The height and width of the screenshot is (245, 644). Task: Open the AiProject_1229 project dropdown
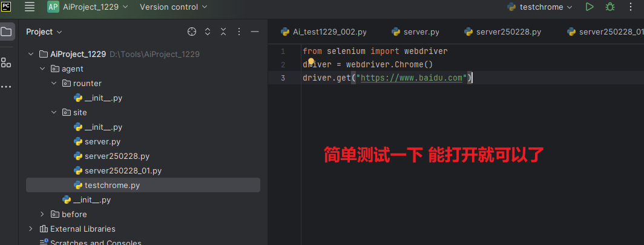pyautogui.click(x=88, y=7)
